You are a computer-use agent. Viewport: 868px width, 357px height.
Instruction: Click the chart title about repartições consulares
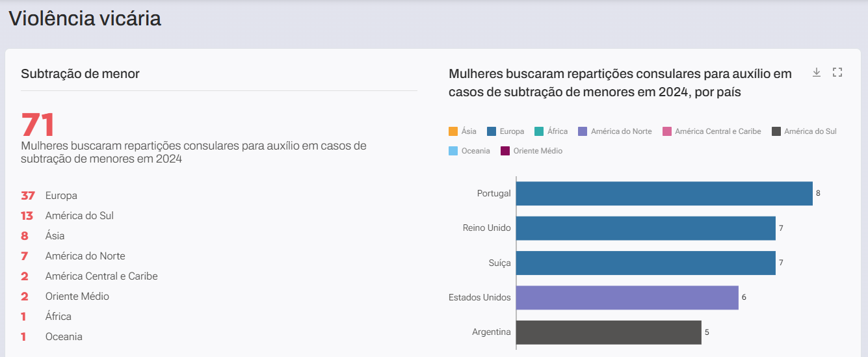[620, 83]
